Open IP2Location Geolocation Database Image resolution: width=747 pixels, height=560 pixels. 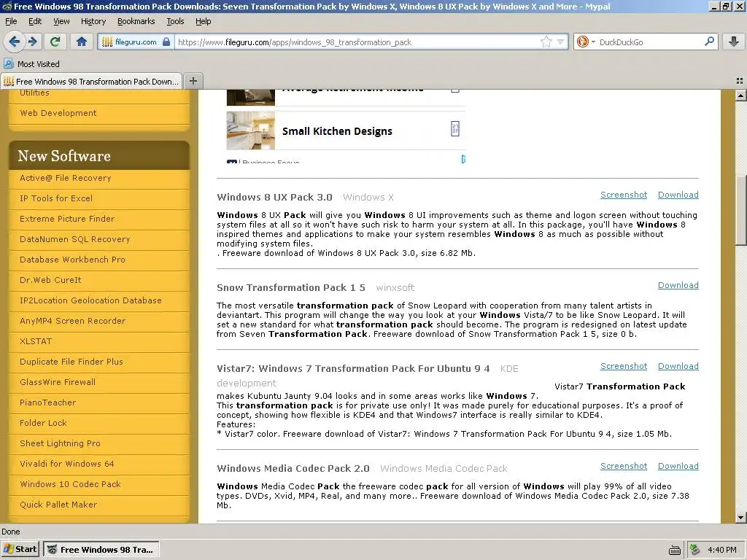coord(90,301)
